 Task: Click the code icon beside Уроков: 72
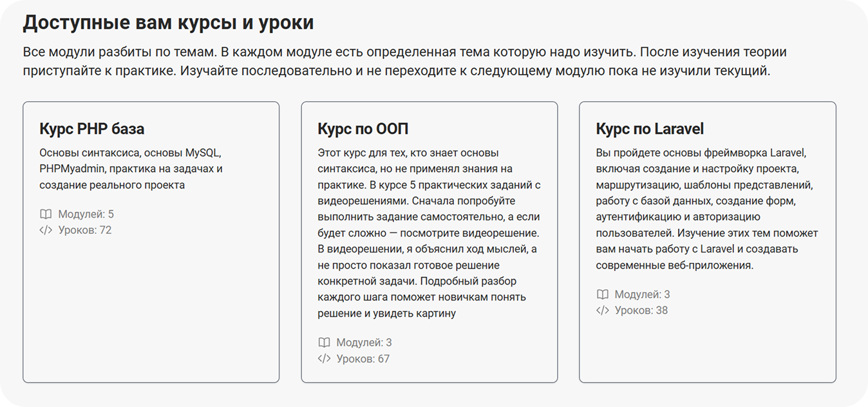click(x=46, y=230)
